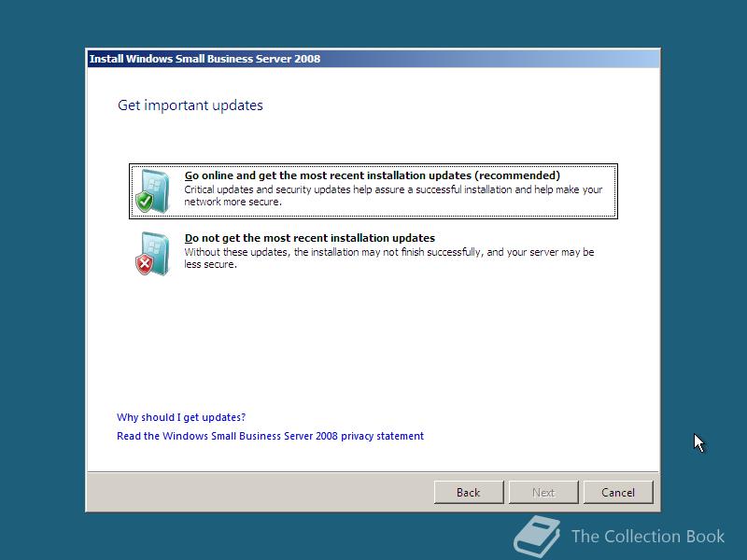Read the SBS 2008 privacy statement

pos(270,436)
